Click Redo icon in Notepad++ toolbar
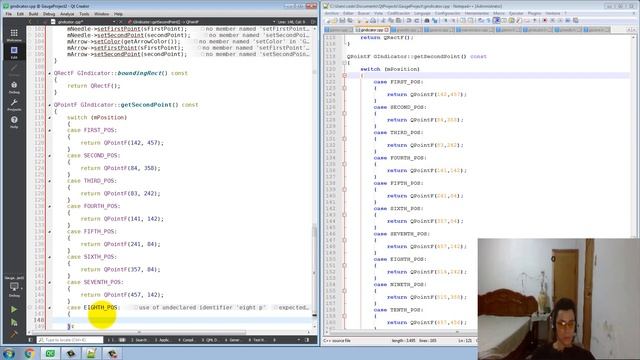This screenshot has height=360, width=640. (416, 20)
